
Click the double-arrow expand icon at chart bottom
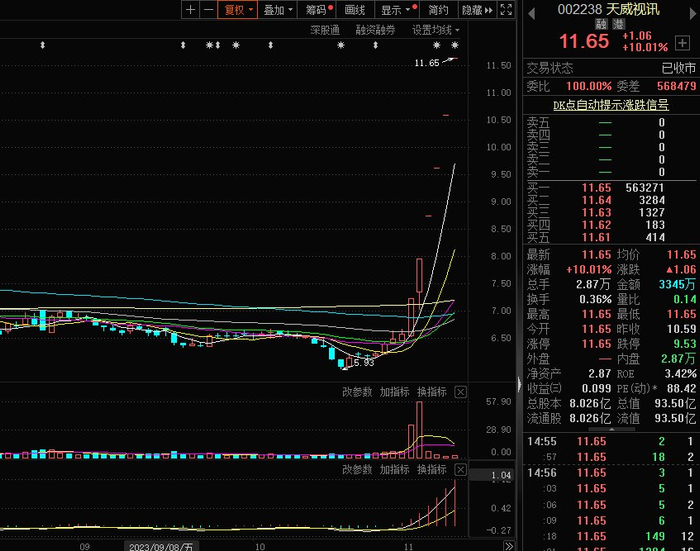click(x=509, y=546)
